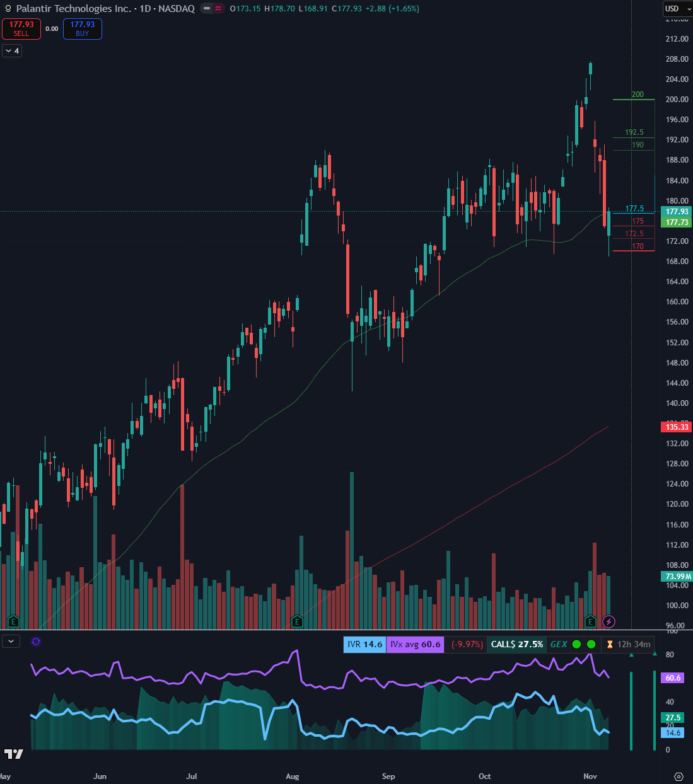Viewport: 693px width, 784px height.
Task: Click the low value L168.91
Action: click(313, 9)
